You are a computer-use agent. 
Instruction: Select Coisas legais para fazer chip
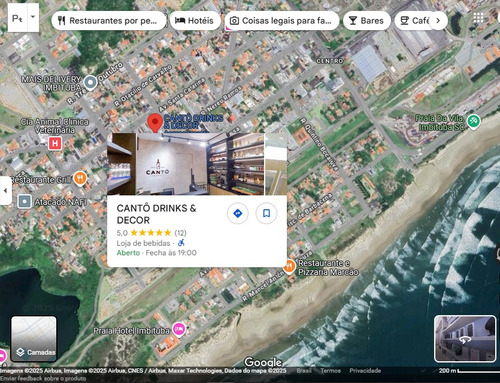pyautogui.click(x=282, y=21)
